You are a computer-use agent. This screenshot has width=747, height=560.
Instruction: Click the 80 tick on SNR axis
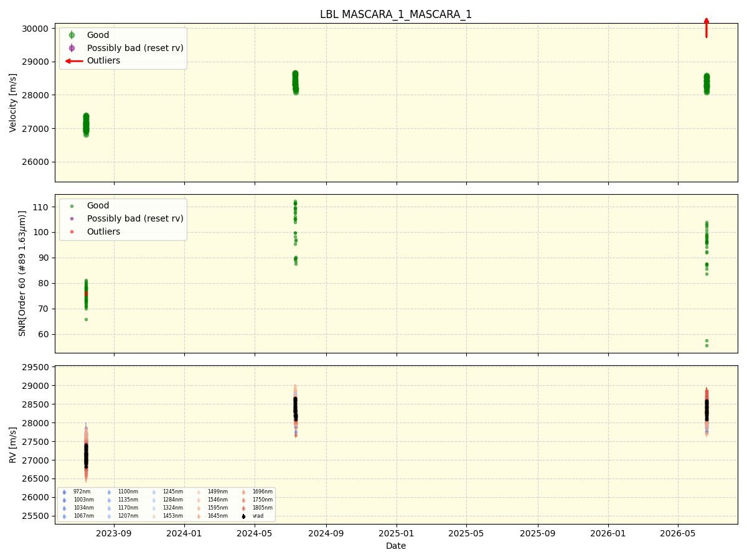point(44,283)
